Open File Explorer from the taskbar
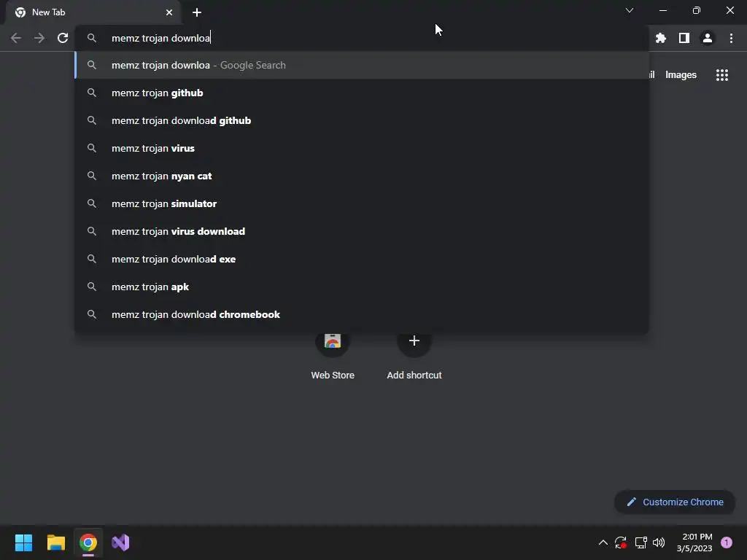747x560 pixels. [56, 542]
